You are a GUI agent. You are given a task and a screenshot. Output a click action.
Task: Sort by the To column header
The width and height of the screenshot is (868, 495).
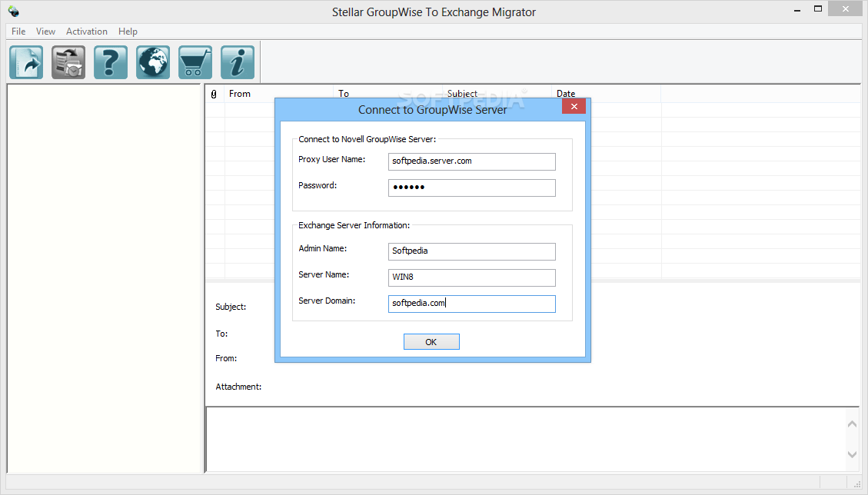point(387,94)
